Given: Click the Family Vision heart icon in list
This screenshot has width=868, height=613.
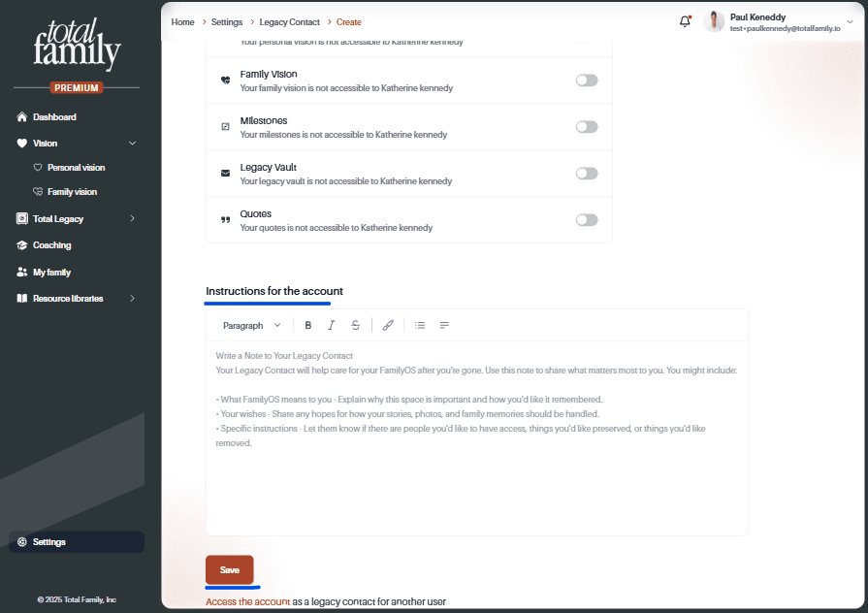Looking at the screenshot, I should point(225,81).
